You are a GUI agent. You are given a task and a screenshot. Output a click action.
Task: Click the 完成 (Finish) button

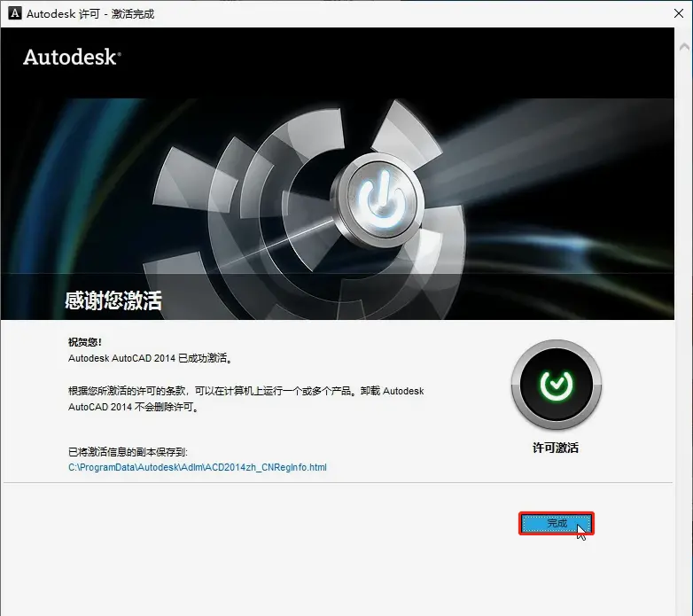pyautogui.click(x=556, y=523)
